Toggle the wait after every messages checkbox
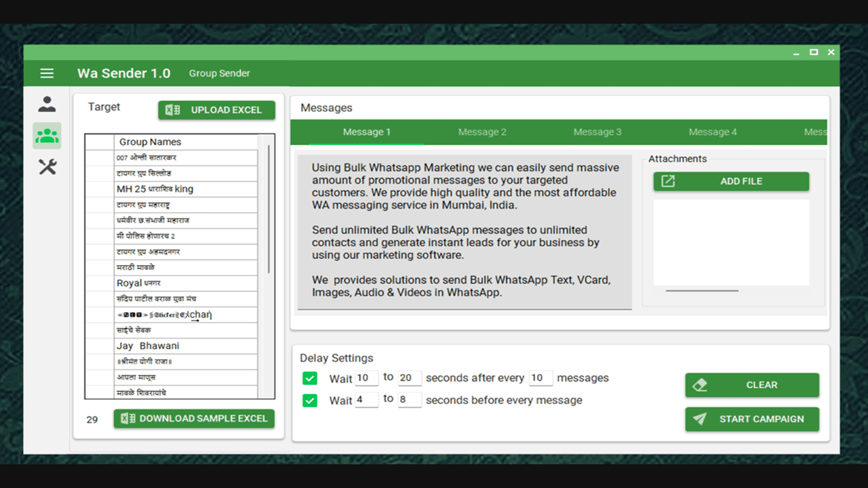This screenshot has width=868, height=488. (x=310, y=378)
